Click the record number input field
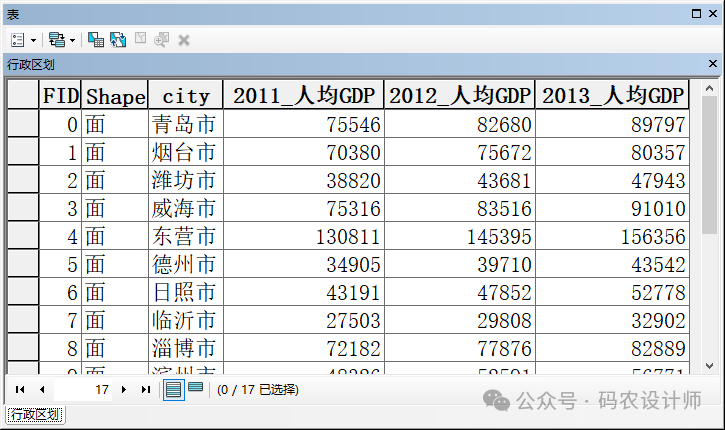Screen dimensions: 725x430 [84, 389]
